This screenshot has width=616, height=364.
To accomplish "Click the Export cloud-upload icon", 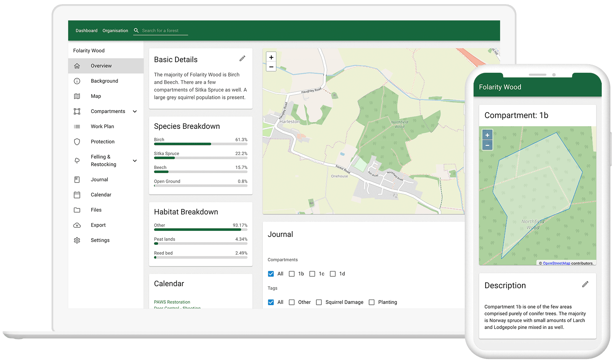I will tap(77, 225).
